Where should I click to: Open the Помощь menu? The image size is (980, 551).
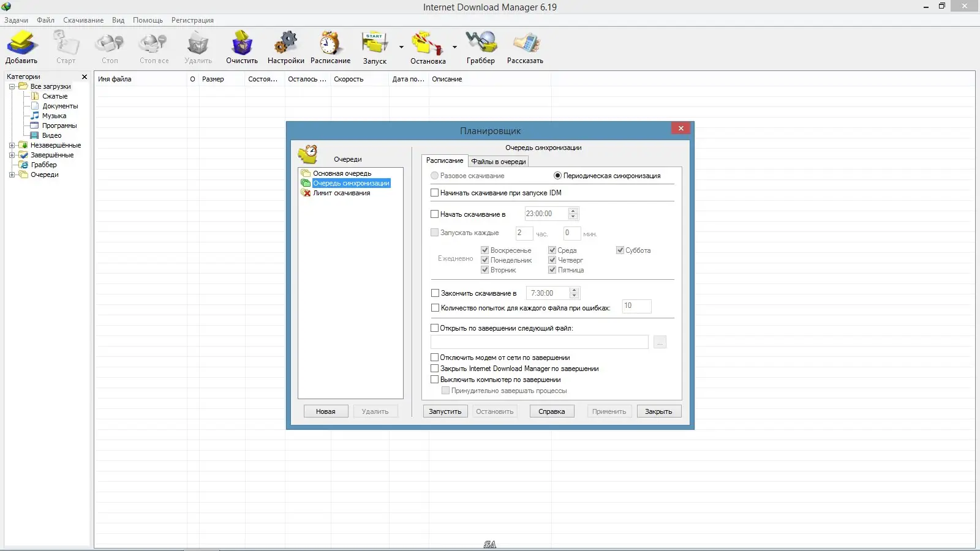click(148, 20)
